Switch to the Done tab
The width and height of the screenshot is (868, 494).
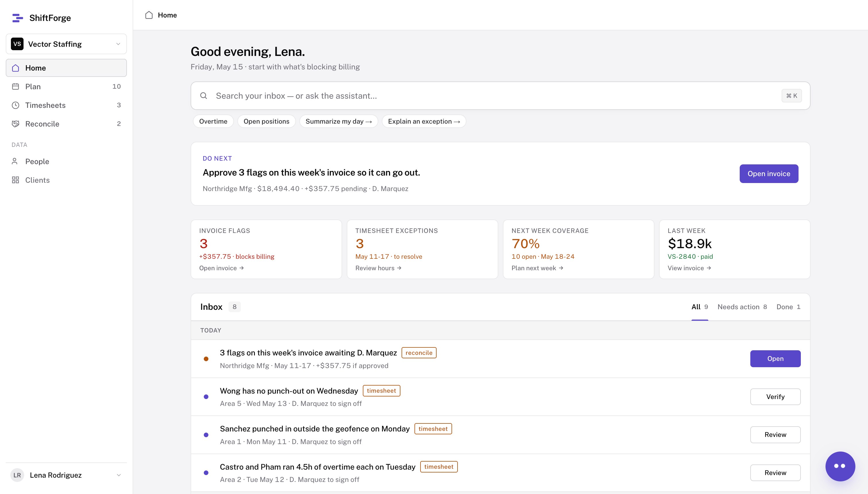pos(788,307)
